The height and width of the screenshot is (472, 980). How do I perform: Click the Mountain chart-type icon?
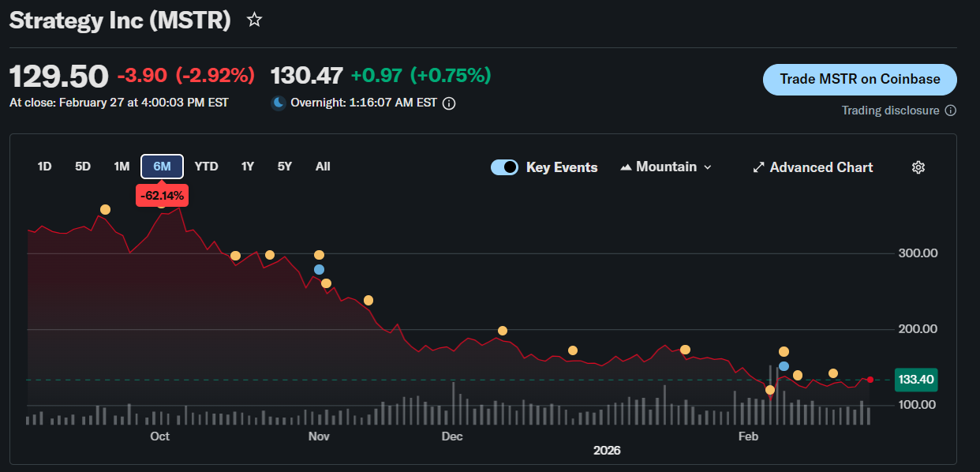[627, 167]
